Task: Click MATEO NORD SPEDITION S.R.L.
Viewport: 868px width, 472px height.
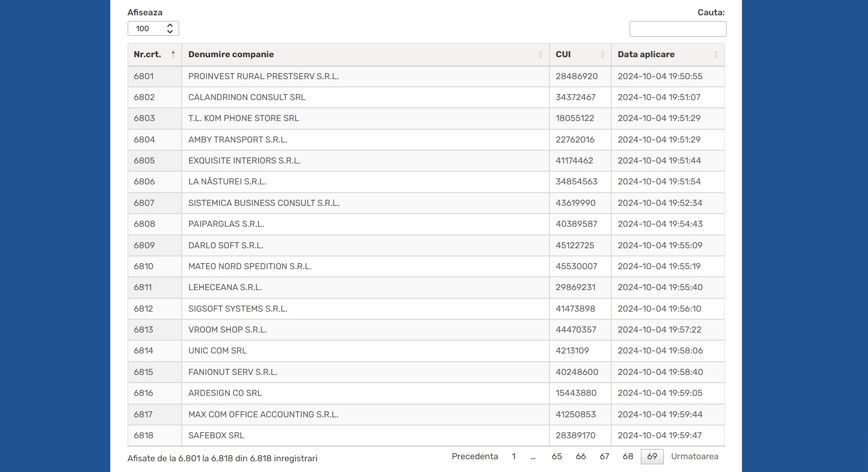Action: click(x=250, y=267)
